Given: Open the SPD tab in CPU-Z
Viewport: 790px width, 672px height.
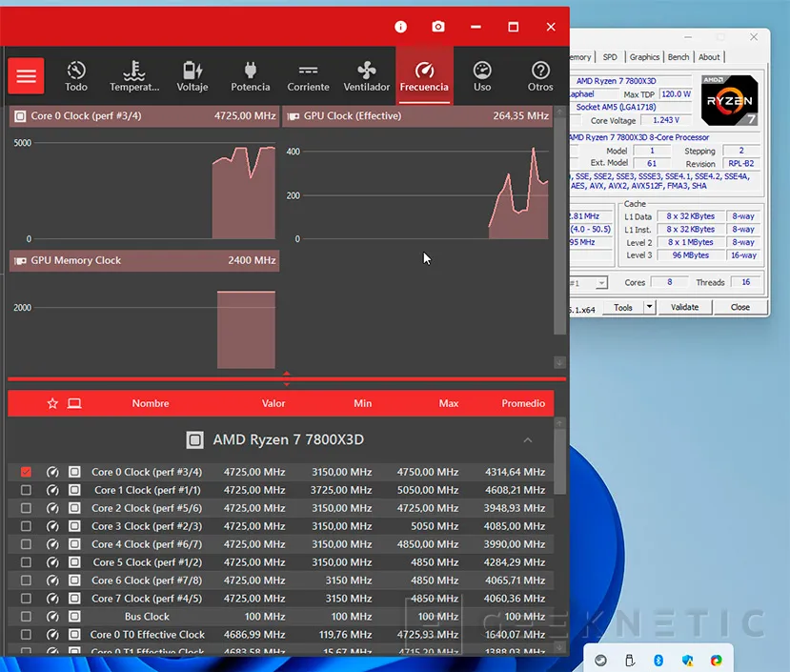Looking at the screenshot, I should [610, 57].
